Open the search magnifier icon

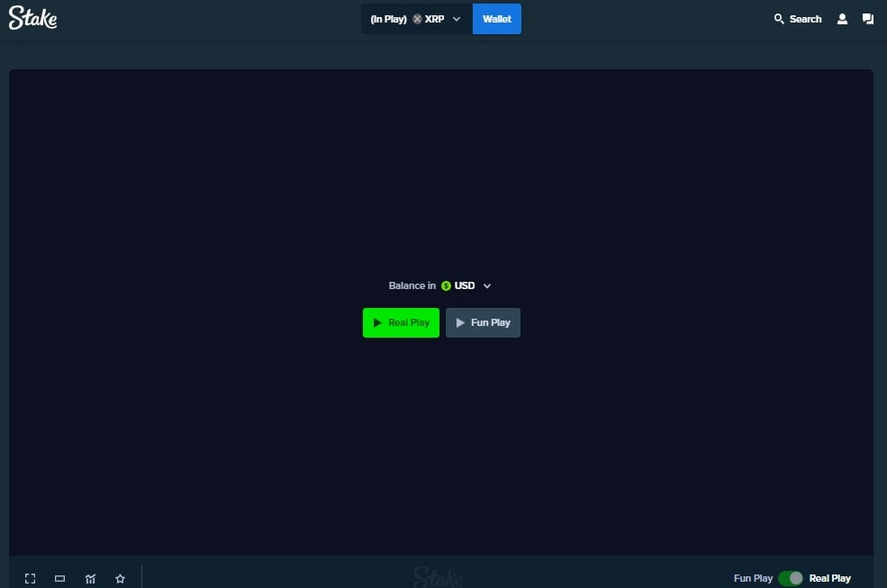779,19
